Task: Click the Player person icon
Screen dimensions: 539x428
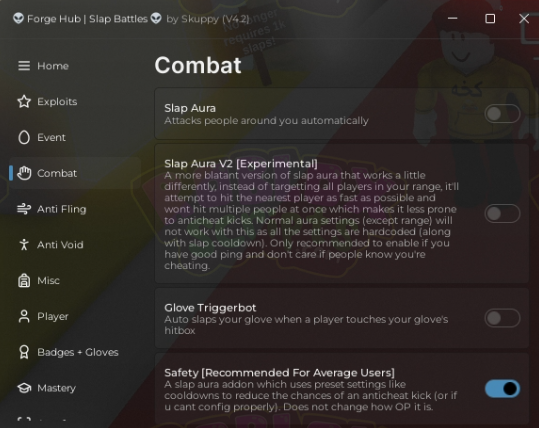Action: point(24,316)
